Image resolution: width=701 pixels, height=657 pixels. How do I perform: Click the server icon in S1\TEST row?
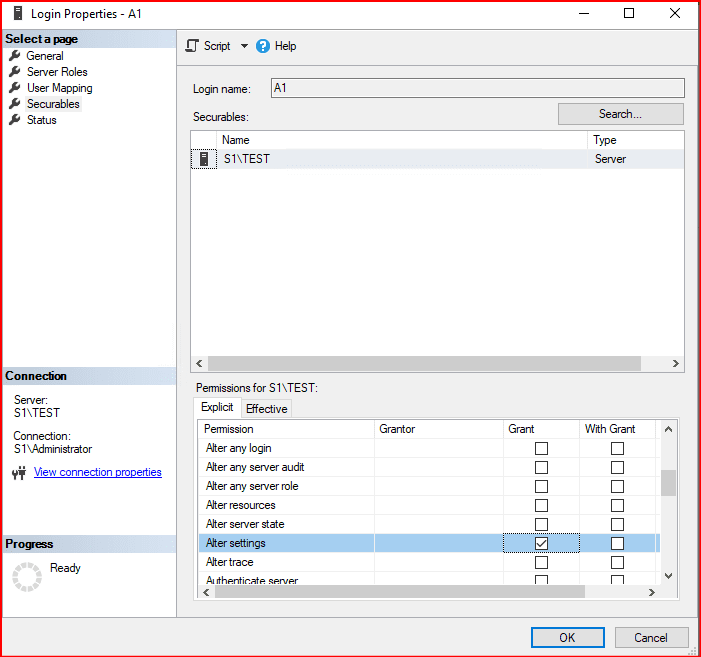click(x=204, y=159)
